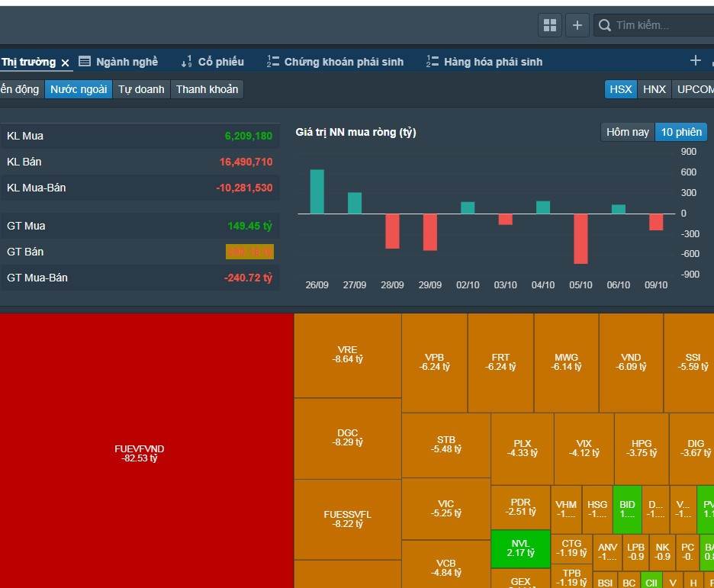714x588 pixels.
Task: Select the UPCOM exchange
Action: pos(694,89)
